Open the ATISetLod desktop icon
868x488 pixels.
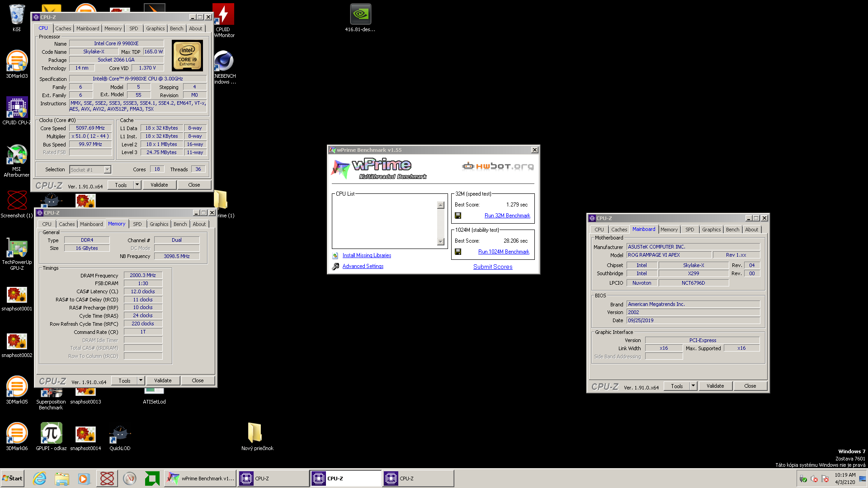pos(154,395)
